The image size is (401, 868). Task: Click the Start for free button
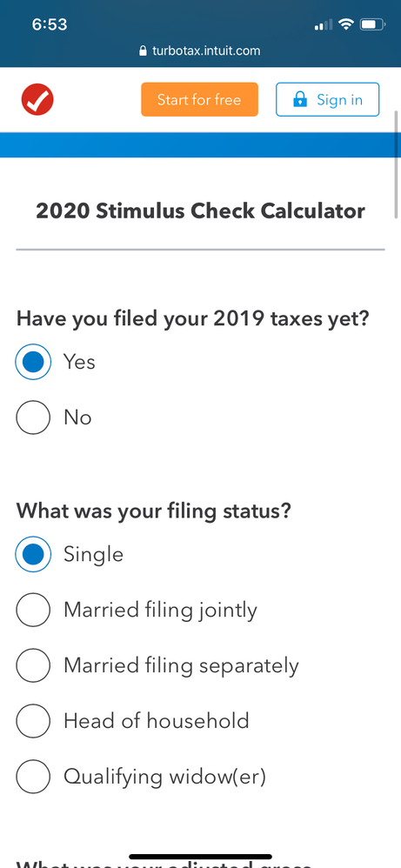pos(199,100)
